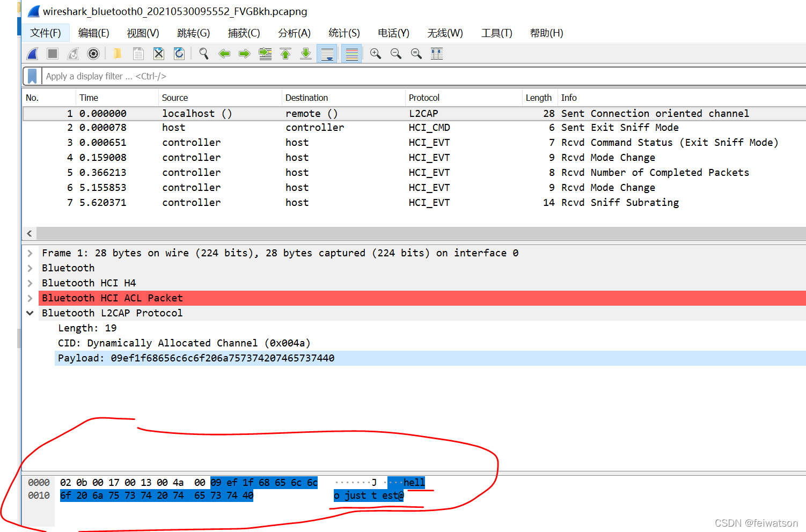Select the Payload field row

click(430, 358)
